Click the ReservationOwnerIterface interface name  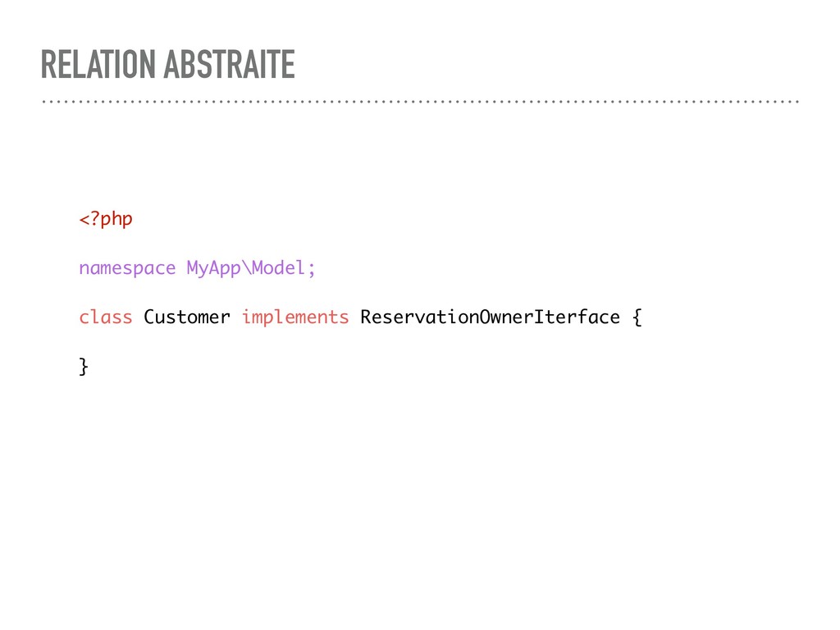tap(491, 317)
